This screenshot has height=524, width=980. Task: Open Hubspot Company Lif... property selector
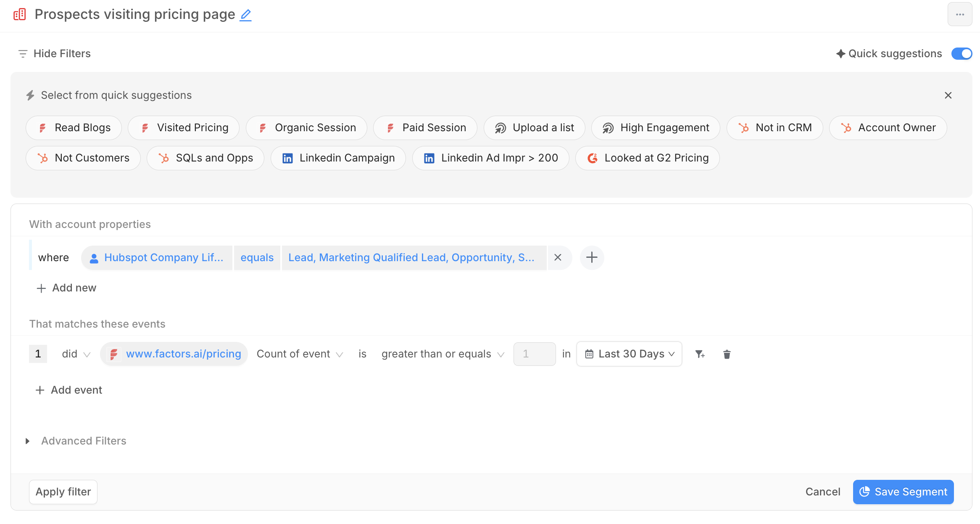coord(157,258)
